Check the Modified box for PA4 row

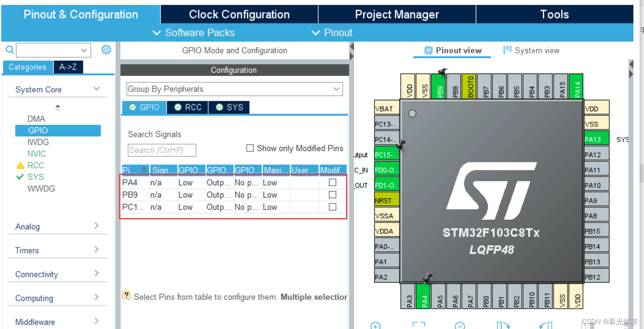pyautogui.click(x=333, y=182)
